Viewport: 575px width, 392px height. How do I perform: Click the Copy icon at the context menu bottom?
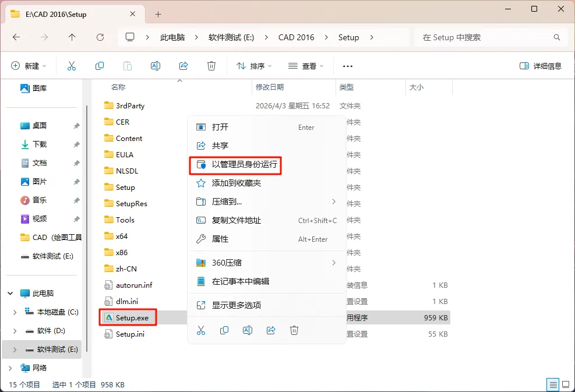tap(224, 330)
